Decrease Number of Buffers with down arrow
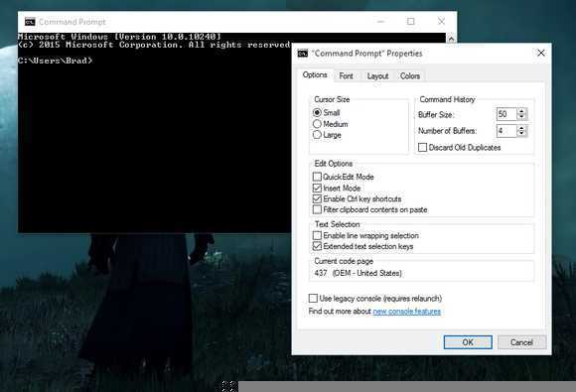Screen dimensions: 576x392 coord(521,134)
